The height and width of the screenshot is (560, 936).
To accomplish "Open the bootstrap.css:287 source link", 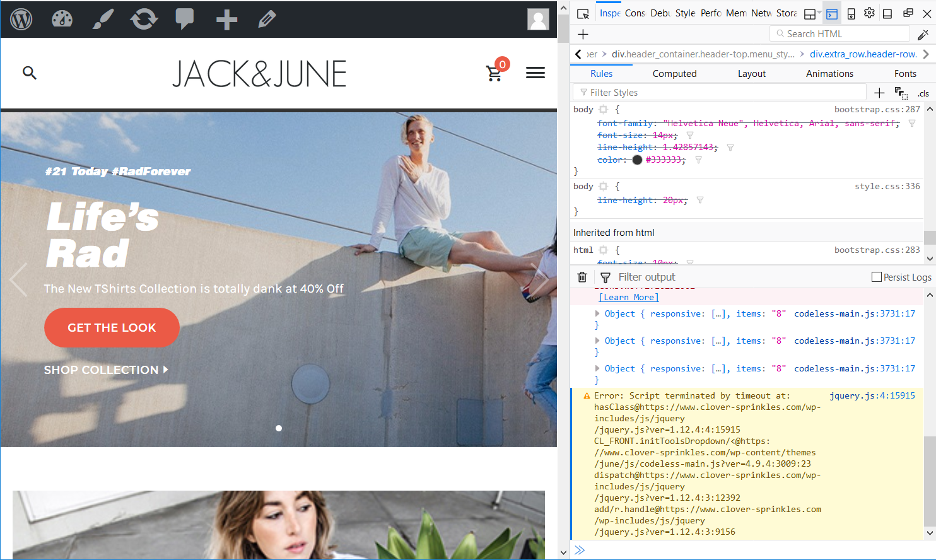I will 877,110.
